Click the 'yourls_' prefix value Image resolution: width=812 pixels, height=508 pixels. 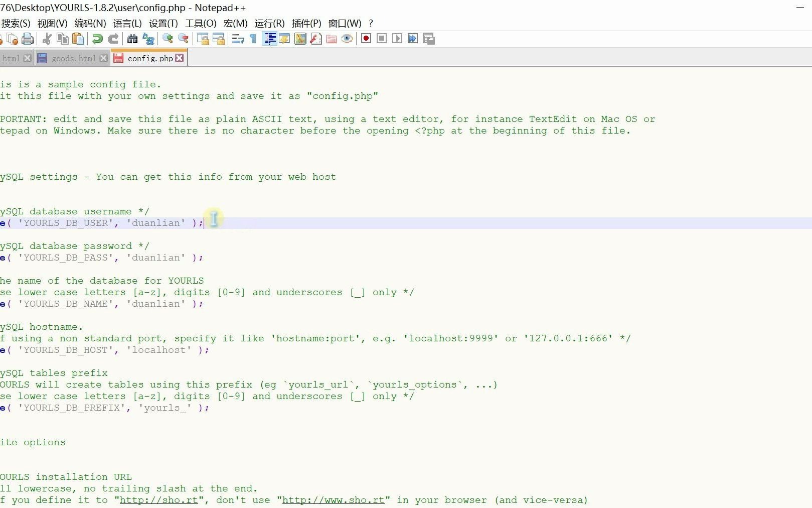click(x=165, y=408)
